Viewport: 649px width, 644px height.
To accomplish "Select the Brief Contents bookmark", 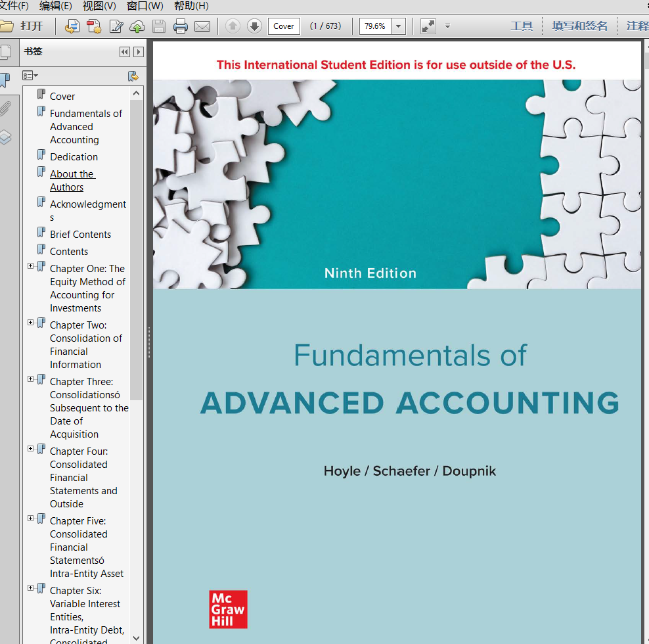I will point(80,235).
